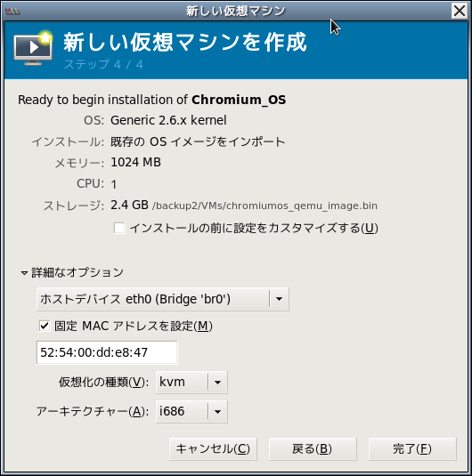Click the Generic 2.6.x kernel text
Screen dimensions: 472x476
coord(168,120)
